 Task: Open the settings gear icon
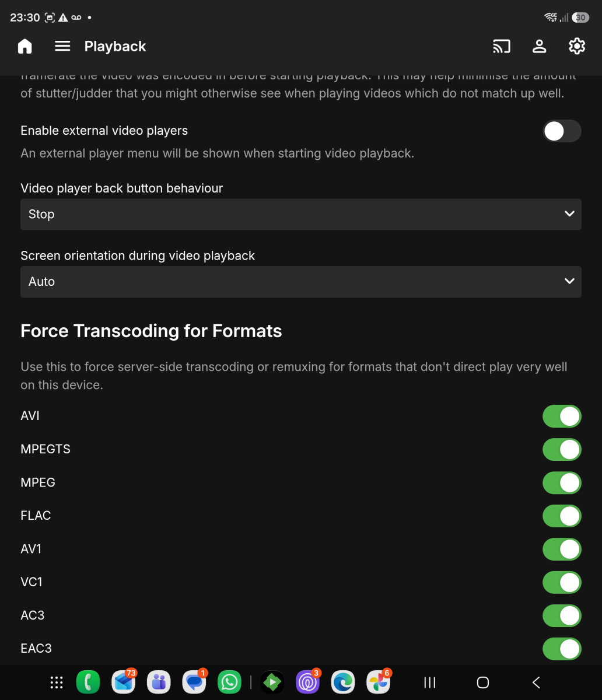pyautogui.click(x=577, y=47)
